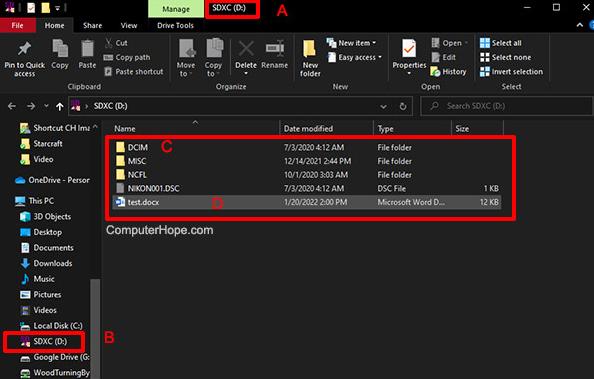The width and height of the screenshot is (594, 379).
Task: Sort by the Type column header
Action: [413, 128]
